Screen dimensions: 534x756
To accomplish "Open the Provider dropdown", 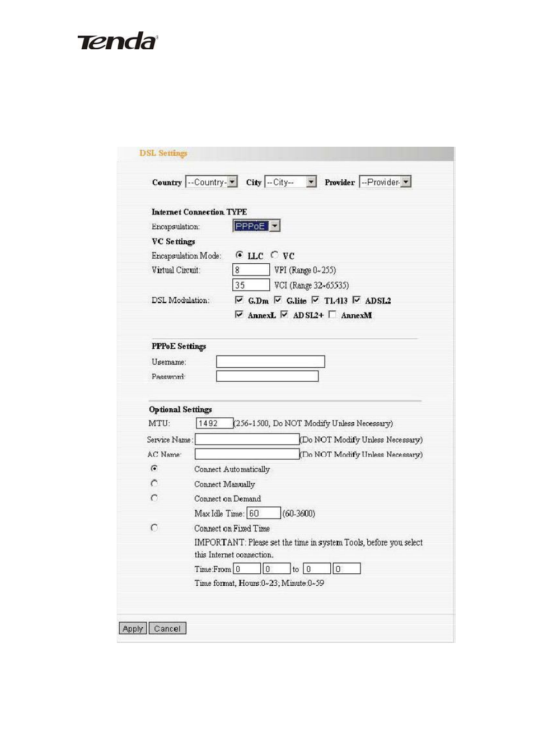I will tap(385, 182).
